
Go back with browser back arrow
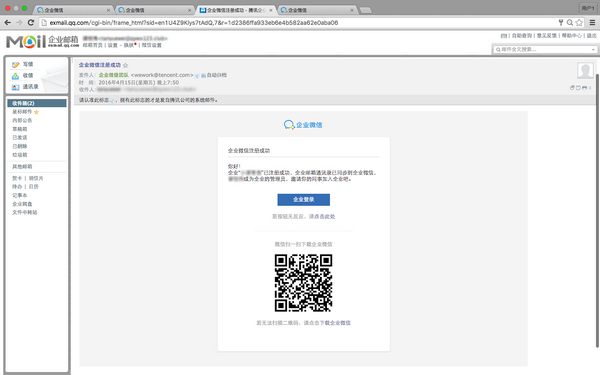tap(7, 23)
